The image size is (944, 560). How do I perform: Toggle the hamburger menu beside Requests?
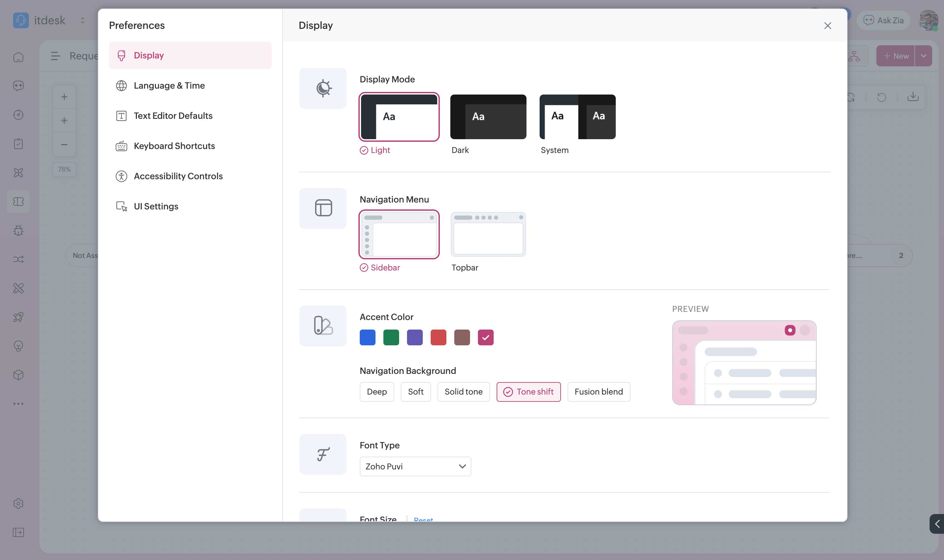tap(55, 56)
